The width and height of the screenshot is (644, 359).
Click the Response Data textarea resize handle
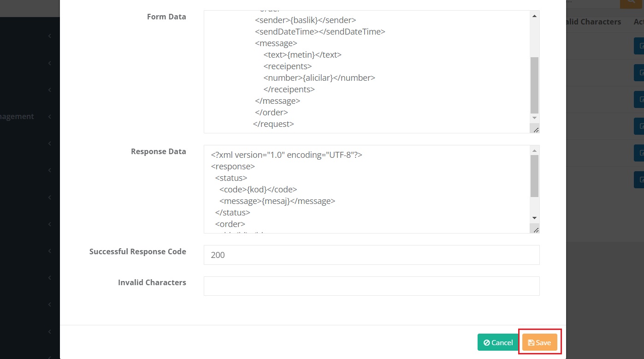[x=536, y=229]
